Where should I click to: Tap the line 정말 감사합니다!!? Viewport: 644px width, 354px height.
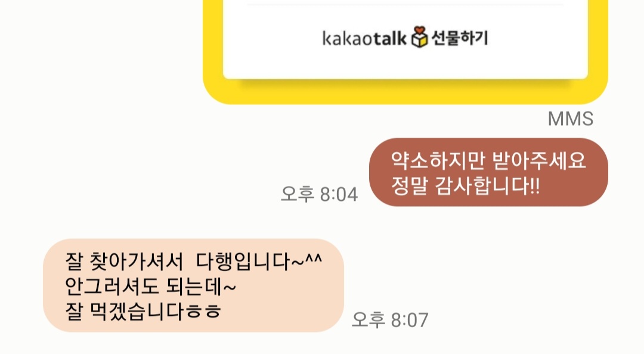click(465, 185)
